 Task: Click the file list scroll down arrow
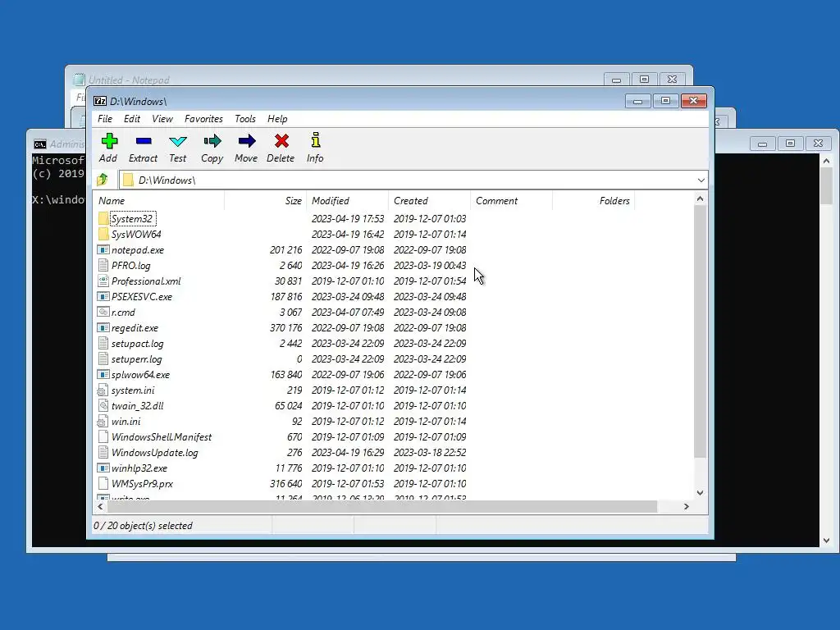point(701,492)
